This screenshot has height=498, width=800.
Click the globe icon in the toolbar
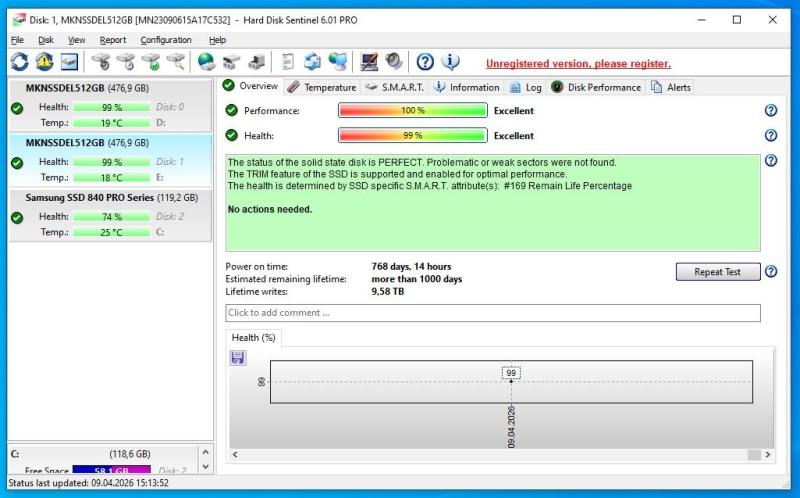pyautogui.click(x=206, y=62)
